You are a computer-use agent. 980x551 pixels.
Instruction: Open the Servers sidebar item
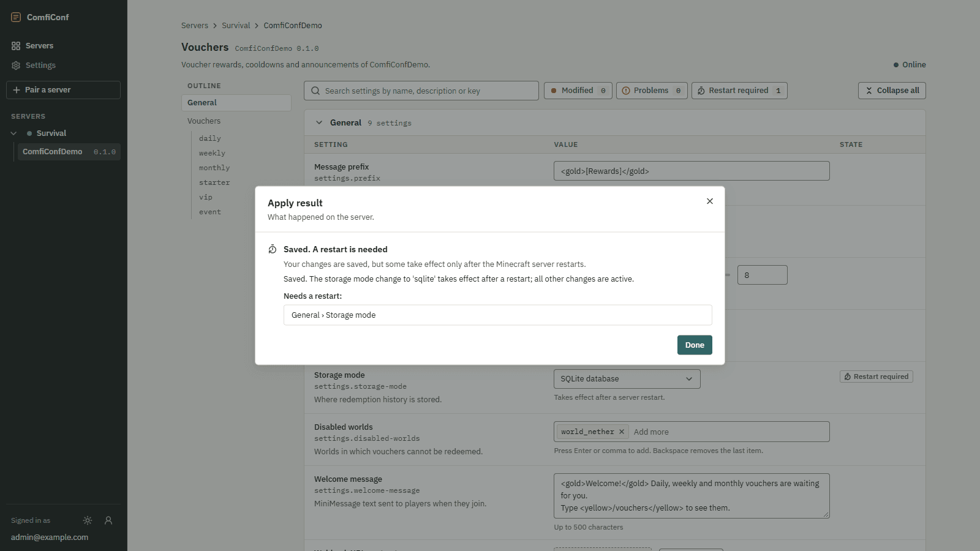pos(63,46)
